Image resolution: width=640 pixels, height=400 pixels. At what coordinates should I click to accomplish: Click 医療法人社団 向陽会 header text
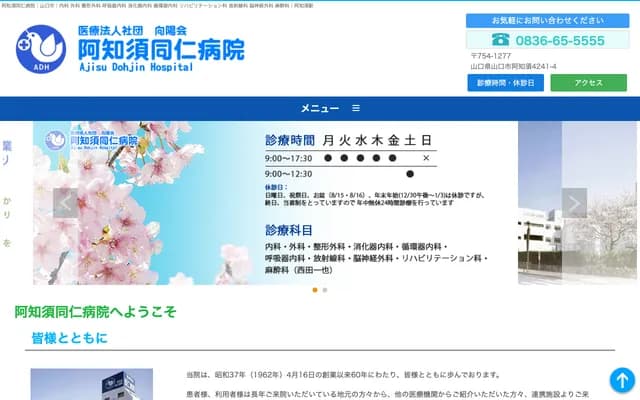[132, 31]
